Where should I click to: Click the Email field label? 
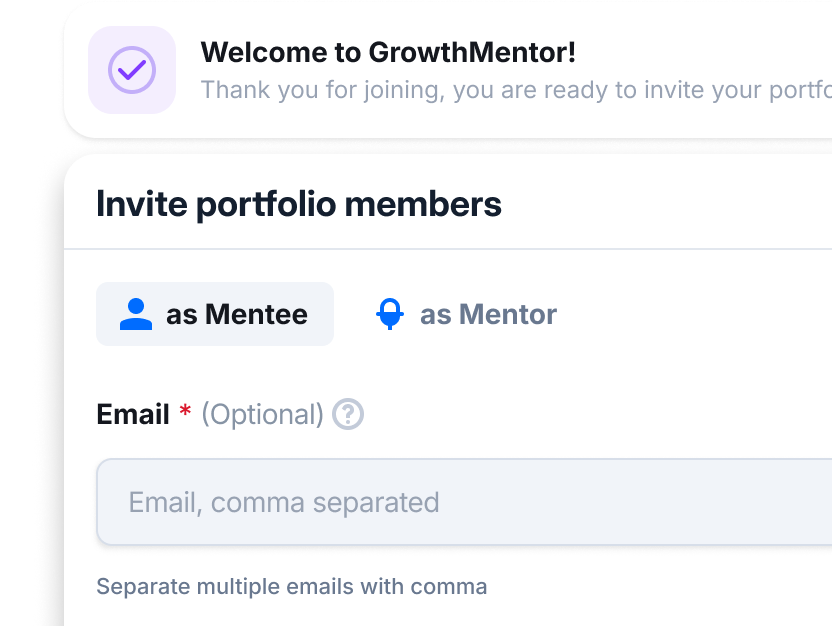click(x=133, y=414)
